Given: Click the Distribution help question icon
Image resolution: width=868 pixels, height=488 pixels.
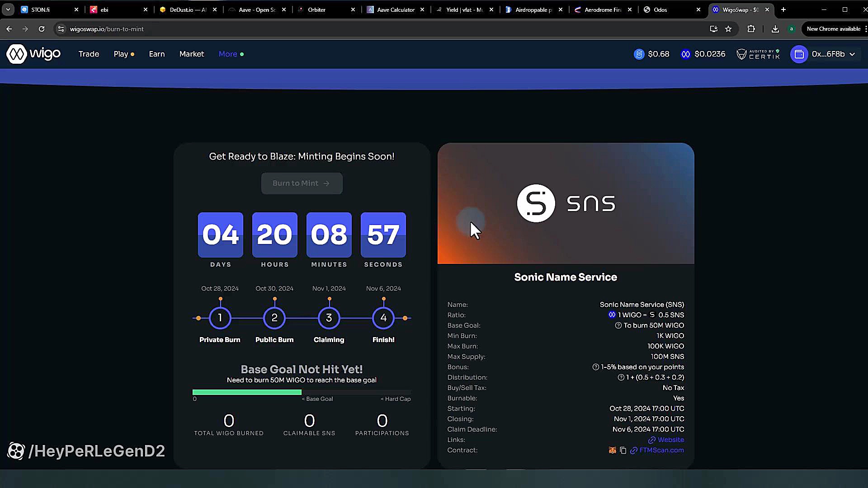Looking at the screenshot, I should click(x=621, y=378).
